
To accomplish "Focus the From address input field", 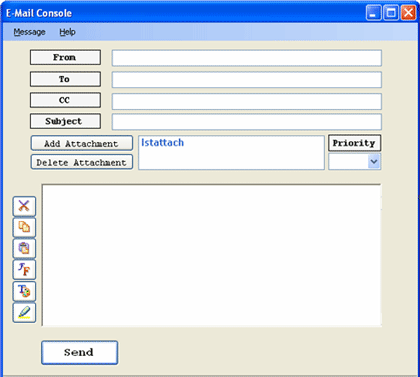I will coord(247,58).
